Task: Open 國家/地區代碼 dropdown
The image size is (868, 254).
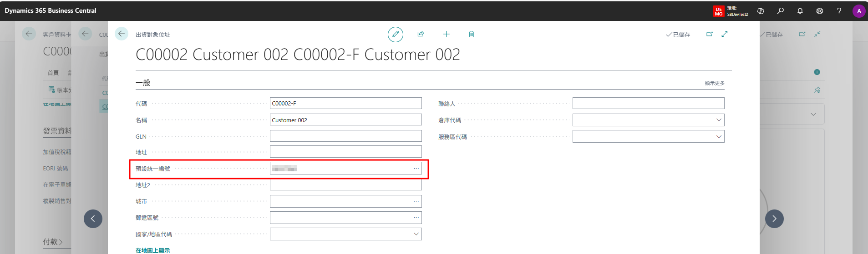Action: click(x=416, y=234)
